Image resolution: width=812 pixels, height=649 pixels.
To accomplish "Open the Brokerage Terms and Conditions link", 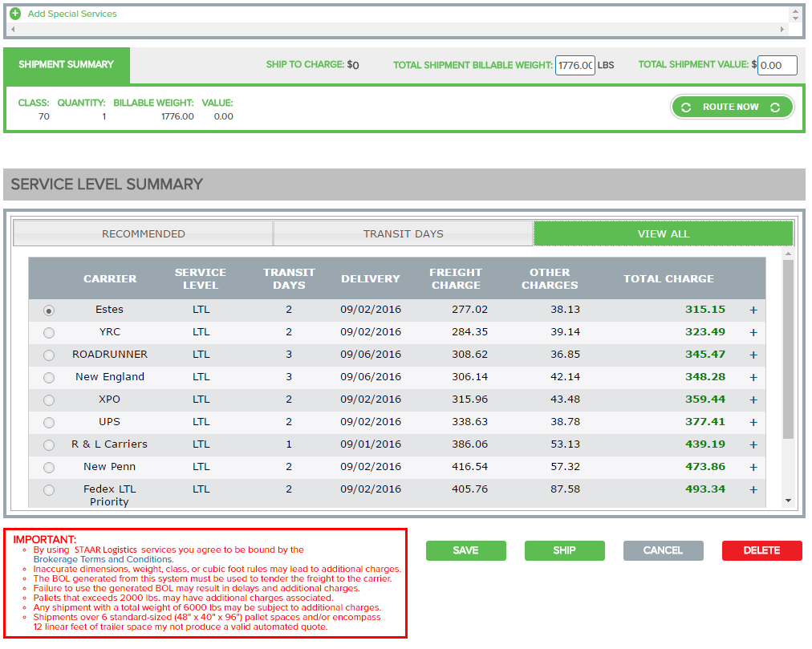I will (x=103, y=559).
